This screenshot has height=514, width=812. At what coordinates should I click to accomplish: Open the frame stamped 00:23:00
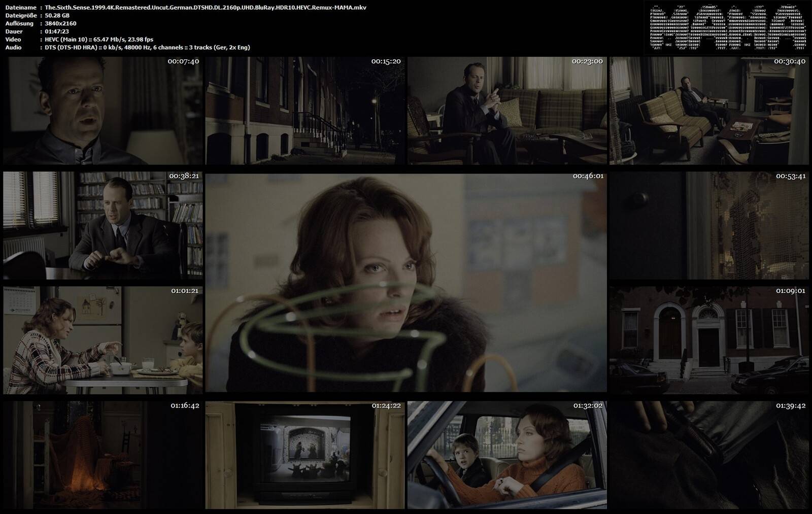click(x=507, y=111)
